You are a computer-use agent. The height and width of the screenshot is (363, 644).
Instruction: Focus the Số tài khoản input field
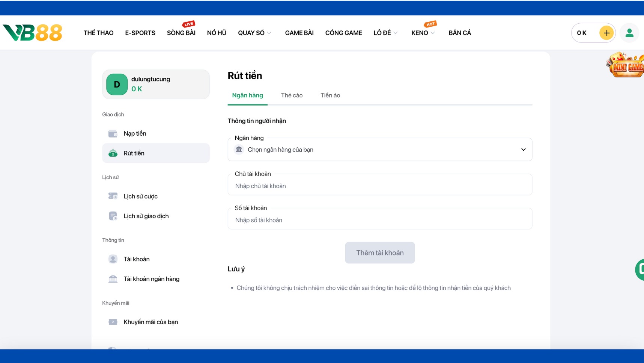coord(380,219)
